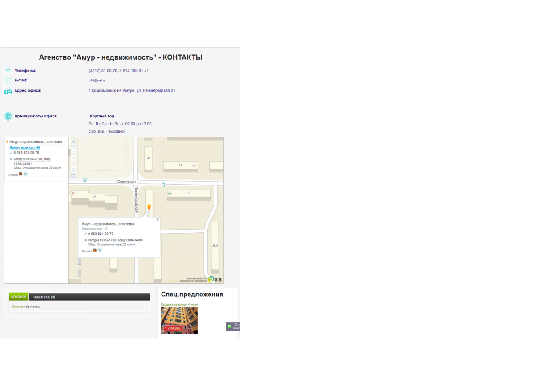This screenshot has height=392, width=534.
Task: Click the food icon near building 27
Action: [73, 193]
